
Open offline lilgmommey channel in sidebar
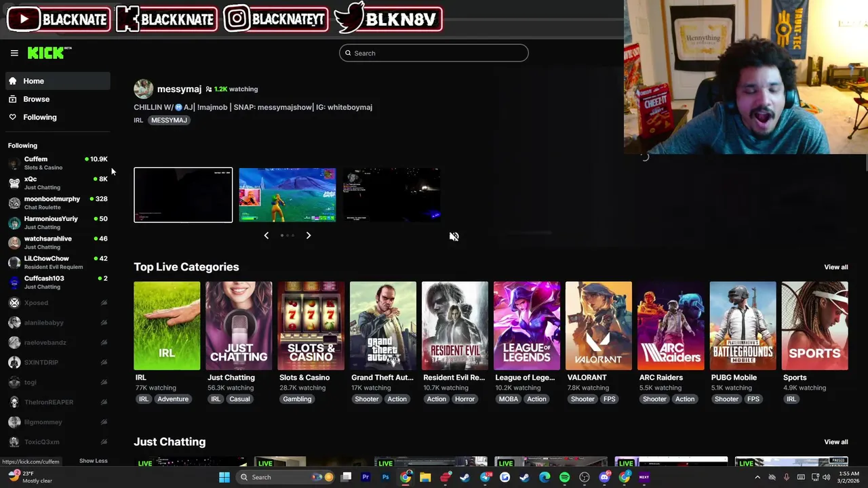[58, 422]
